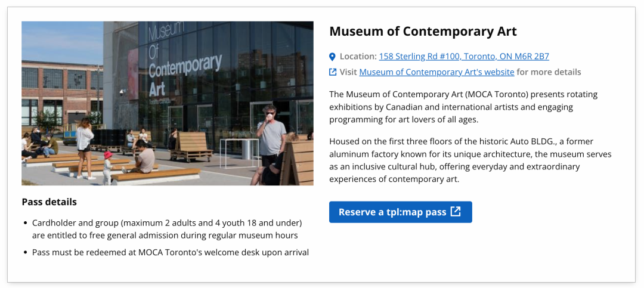
Task: Open the 158 Sterling Rd address link
Action: pyautogui.click(x=464, y=57)
